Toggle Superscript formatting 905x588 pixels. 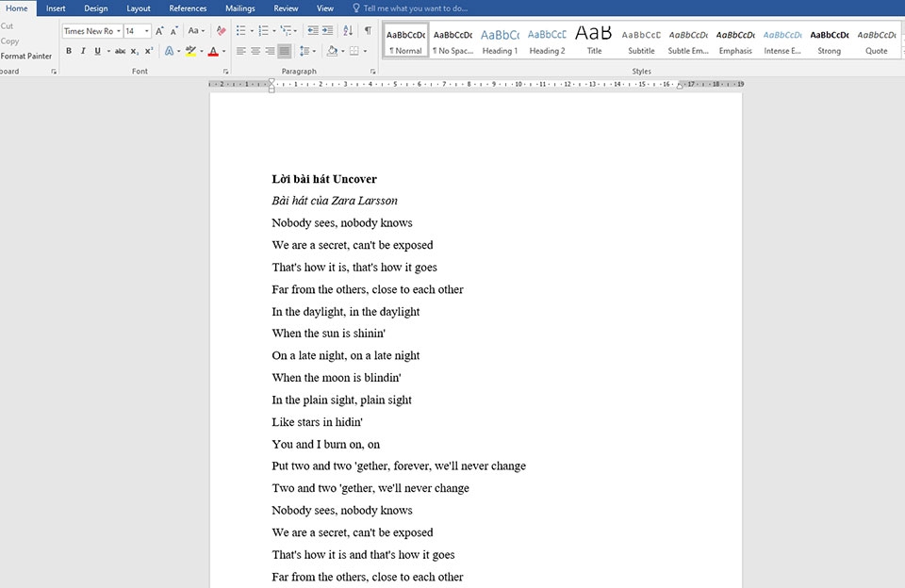[x=148, y=51]
